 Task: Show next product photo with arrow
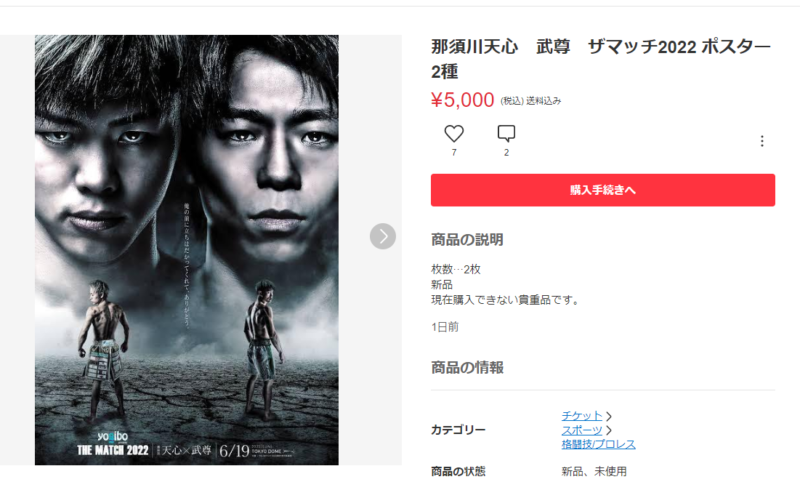tap(383, 236)
